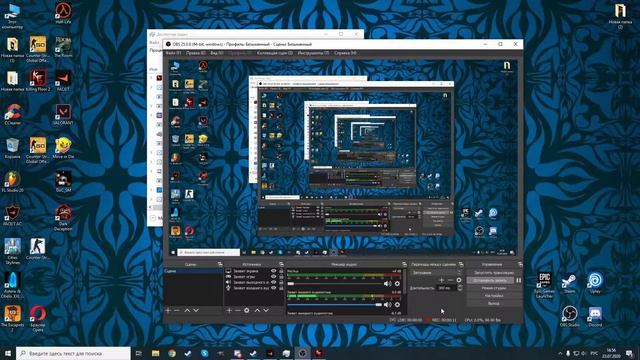Viewport: 640px width, 360px height.
Task: Open transition properties gear icon
Action: (x=459, y=280)
